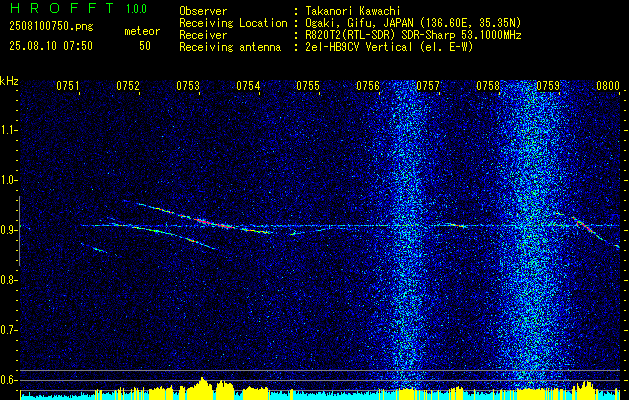Viewport: 629px width, 400px height.
Task: Click the 0.7 frequency axis label
Action: [6, 330]
